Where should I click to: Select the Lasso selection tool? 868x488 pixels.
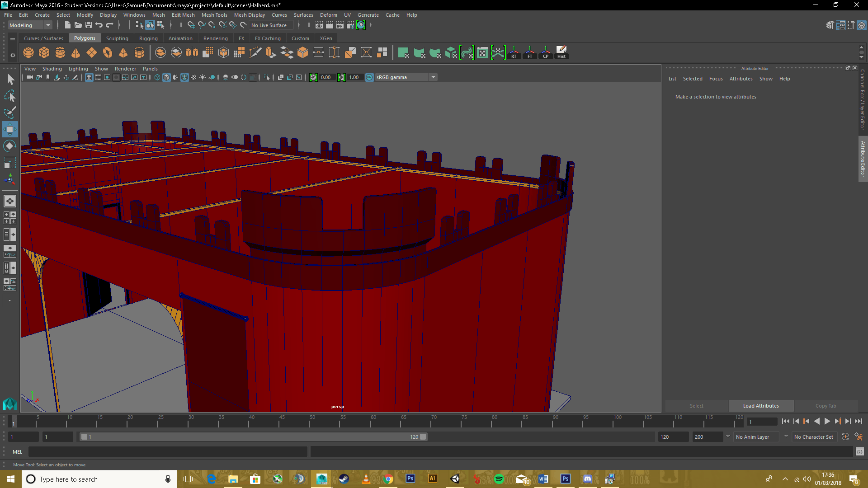9,96
